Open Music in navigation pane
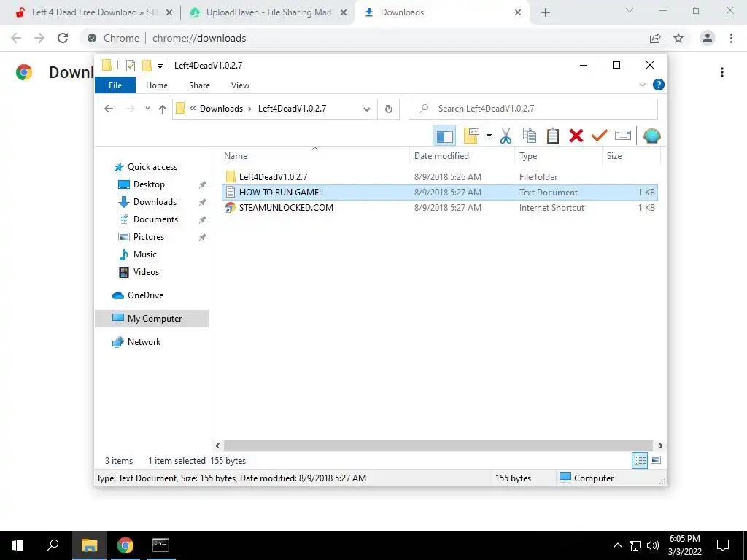Viewport: 747px width, 560px height. coord(145,254)
